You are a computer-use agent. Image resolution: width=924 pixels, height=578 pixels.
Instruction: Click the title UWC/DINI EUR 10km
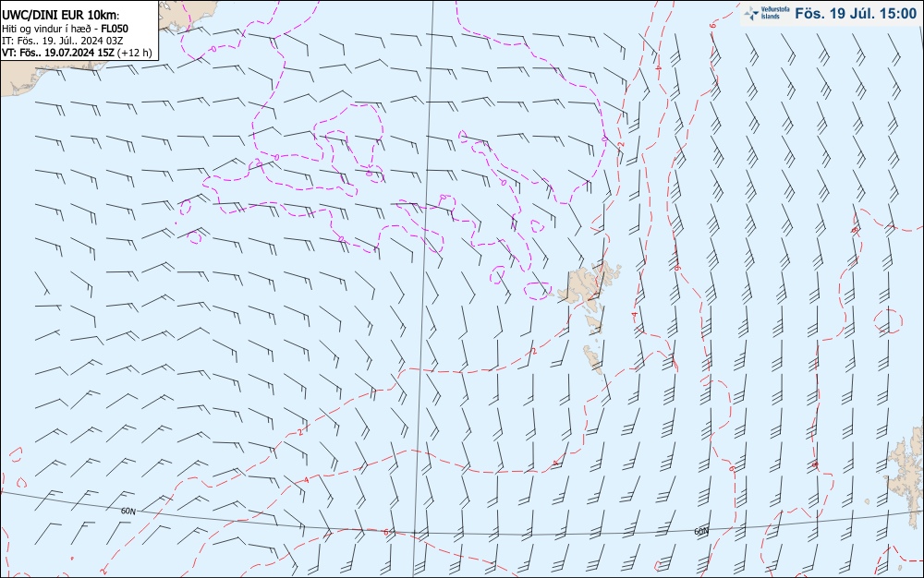click(61, 16)
